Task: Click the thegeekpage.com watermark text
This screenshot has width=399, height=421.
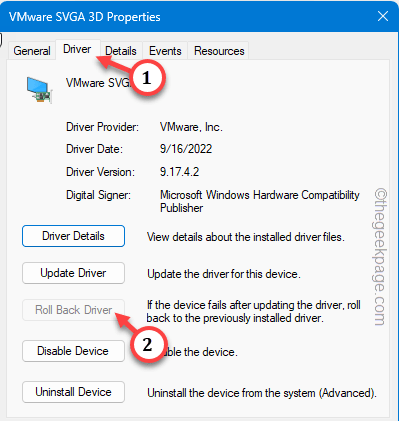Action: tap(380, 257)
